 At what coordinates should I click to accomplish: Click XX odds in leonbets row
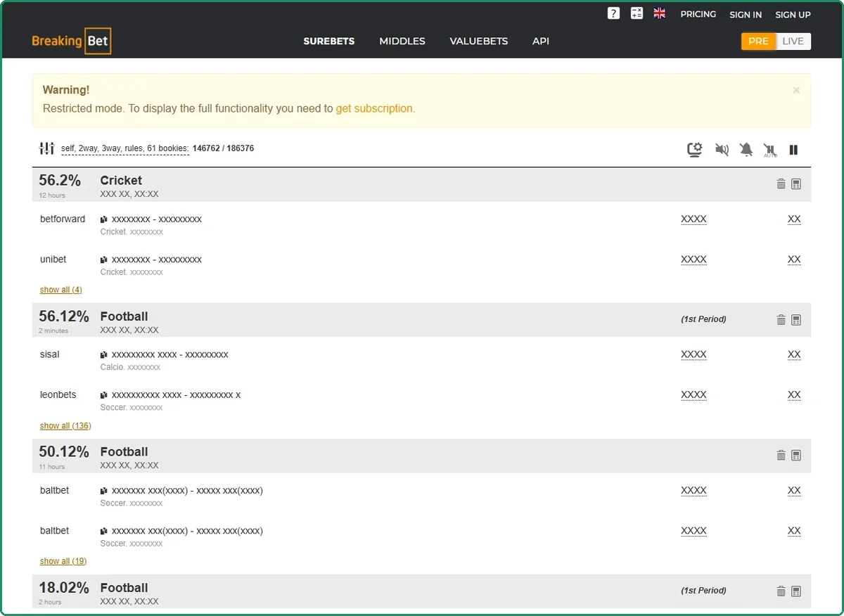pos(794,394)
